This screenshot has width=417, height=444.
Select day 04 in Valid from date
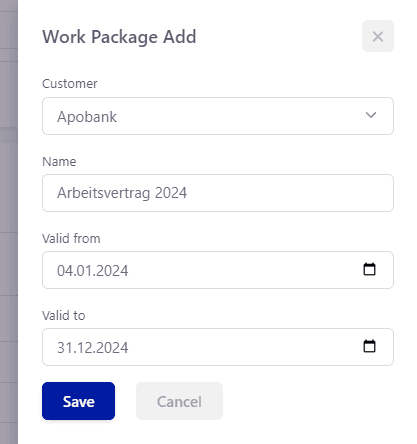(x=64, y=271)
